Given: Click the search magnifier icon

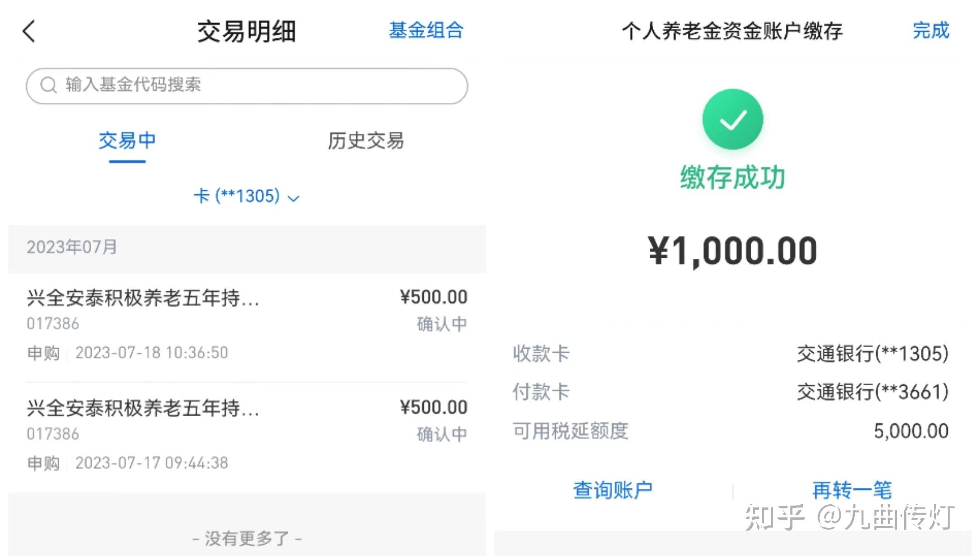Looking at the screenshot, I should point(48,85).
